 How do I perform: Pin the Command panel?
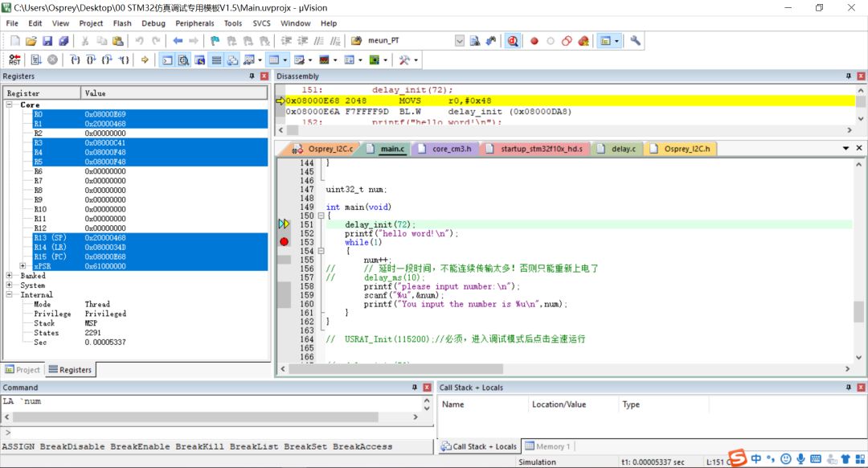point(415,387)
